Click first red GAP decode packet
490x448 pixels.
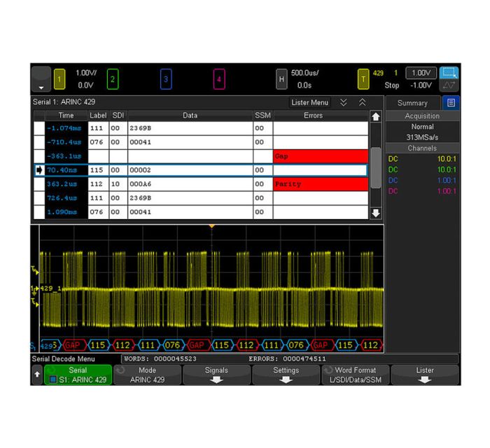pyautogui.click(x=74, y=345)
